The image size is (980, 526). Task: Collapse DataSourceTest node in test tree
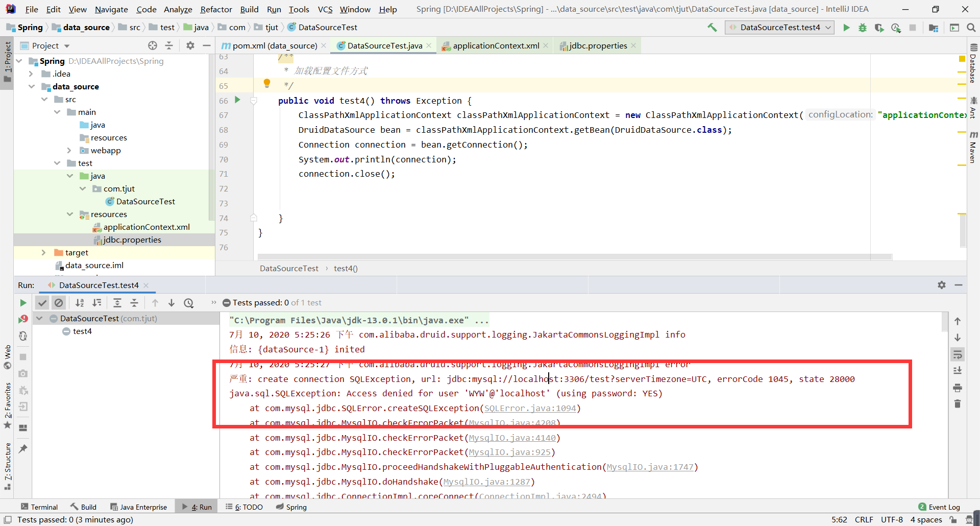pos(39,318)
